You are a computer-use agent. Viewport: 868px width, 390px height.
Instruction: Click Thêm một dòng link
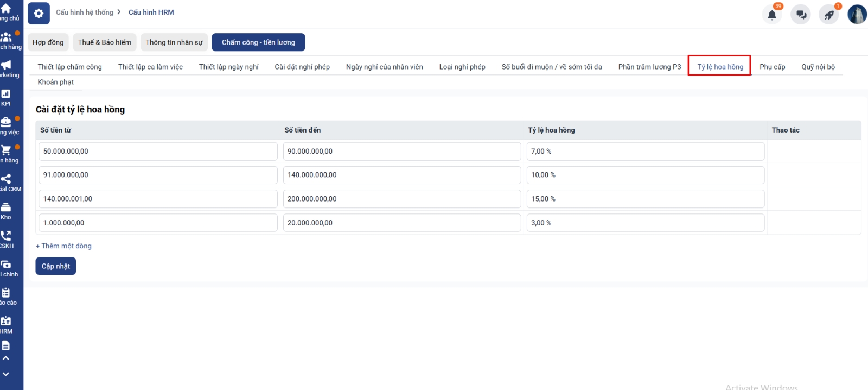click(x=64, y=246)
